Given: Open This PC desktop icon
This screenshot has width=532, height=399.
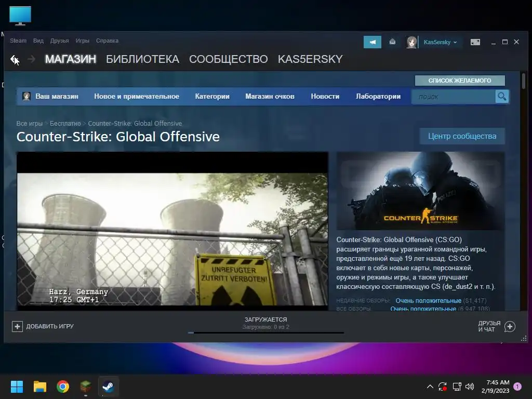Looking at the screenshot, I should (x=20, y=16).
